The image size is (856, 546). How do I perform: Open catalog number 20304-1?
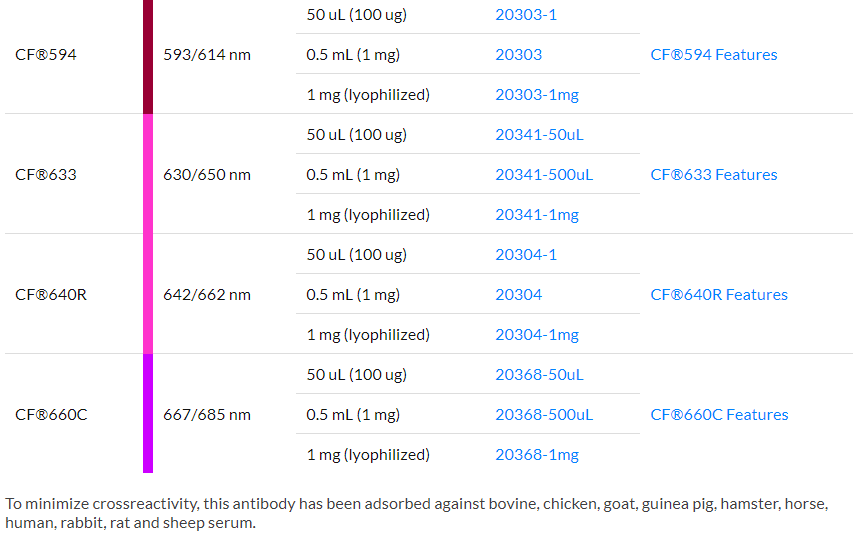[x=526, y=255]
